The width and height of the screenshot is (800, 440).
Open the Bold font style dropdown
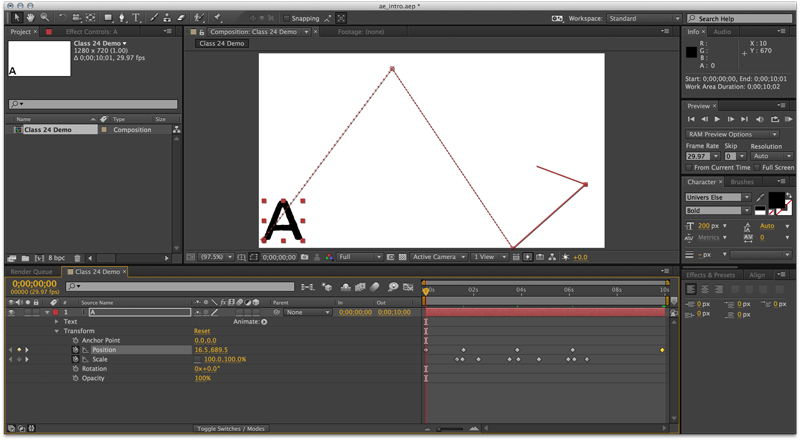click(x=718, y=210)
